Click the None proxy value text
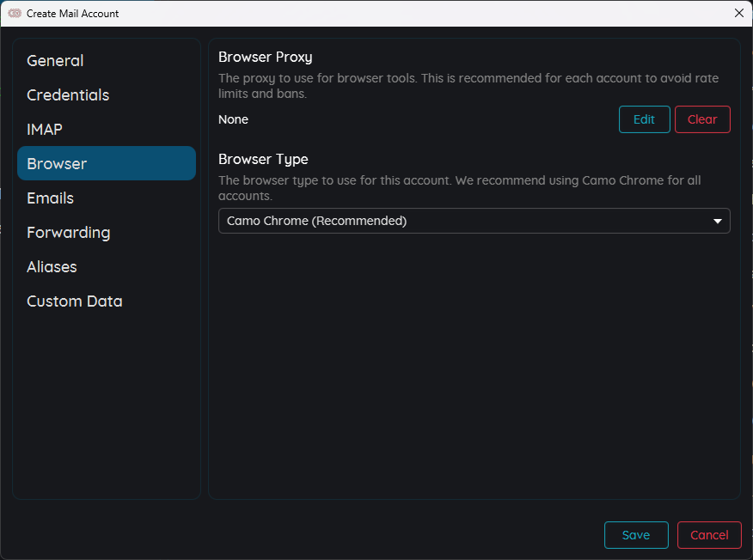Viewport: 753px width, 560px height. coord(234,119)
